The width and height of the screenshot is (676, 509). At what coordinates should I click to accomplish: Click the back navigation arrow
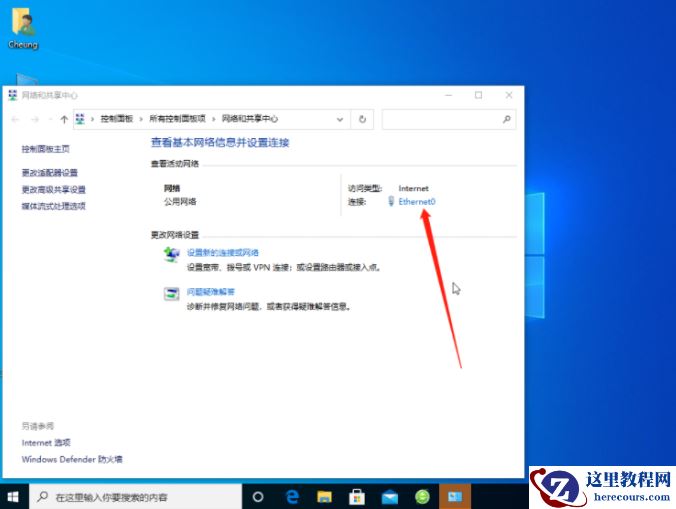(x=16, y=119)
